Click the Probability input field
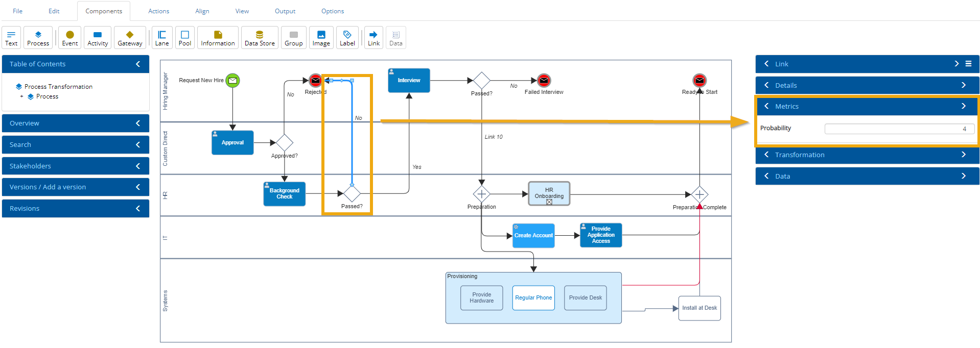 coord(899,129)
